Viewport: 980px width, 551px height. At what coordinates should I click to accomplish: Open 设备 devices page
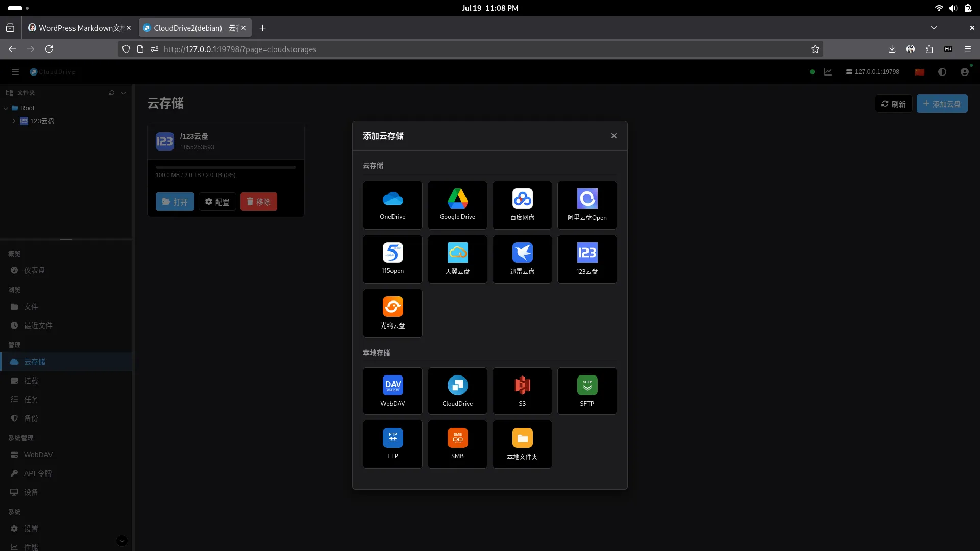coord(66,492)
